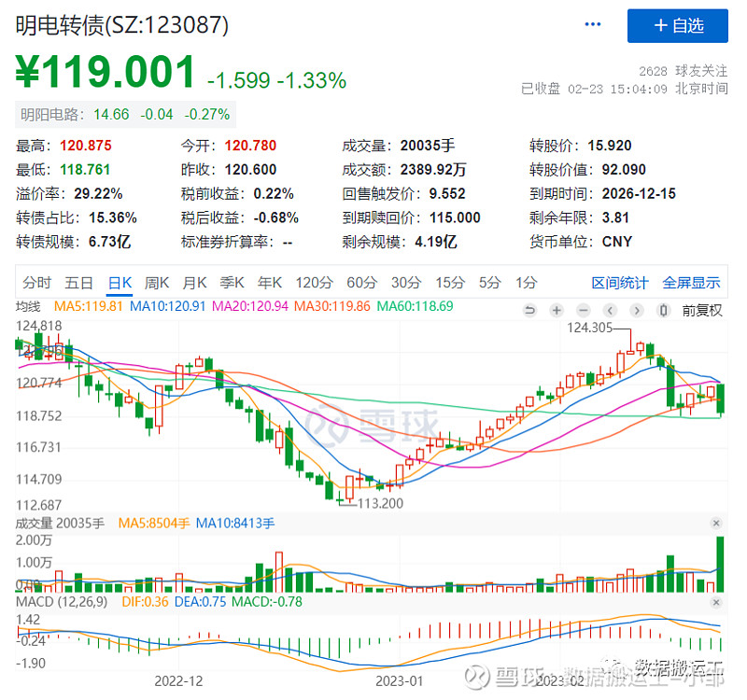This screenshot has width=747, height=700.
Task: Click the MA20:120.94 moving average label
Action: tap(250, 307)
